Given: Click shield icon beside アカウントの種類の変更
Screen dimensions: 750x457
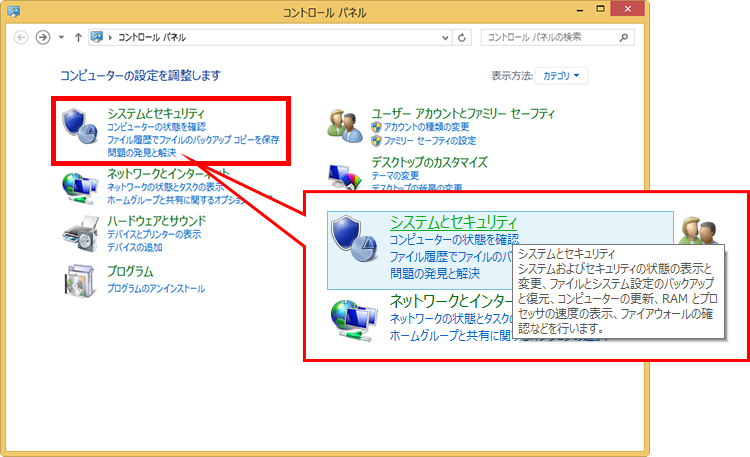Looking at the screenshot, I should 376,127.
